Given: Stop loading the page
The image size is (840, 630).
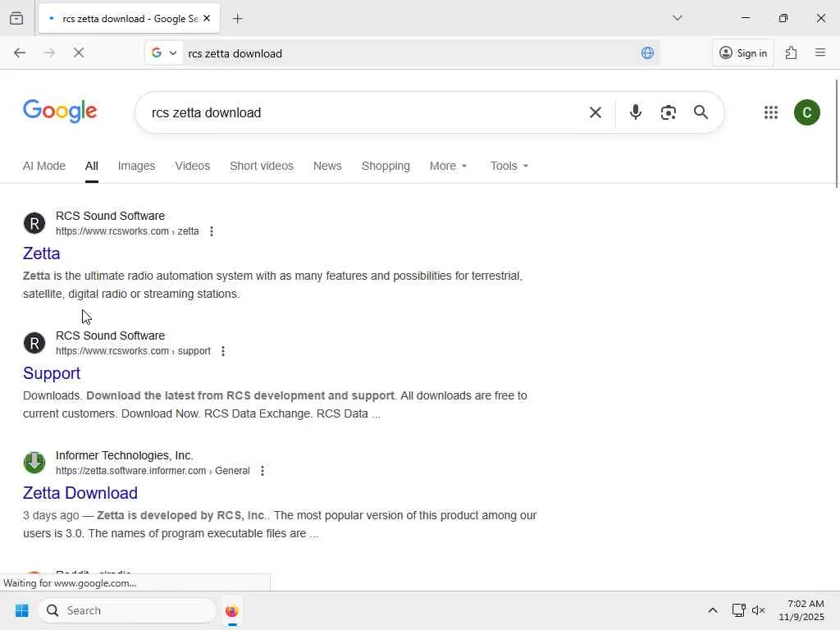Looking at the screenshot, I should pyautogui.click(x=79, y=52).
